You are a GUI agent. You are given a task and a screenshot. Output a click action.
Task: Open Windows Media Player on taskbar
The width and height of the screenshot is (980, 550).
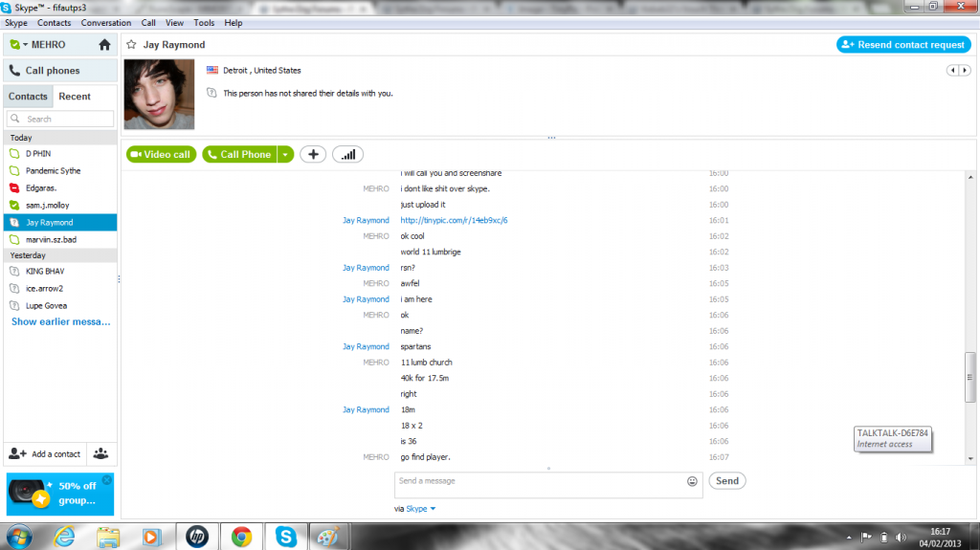[x=151, y=537]
